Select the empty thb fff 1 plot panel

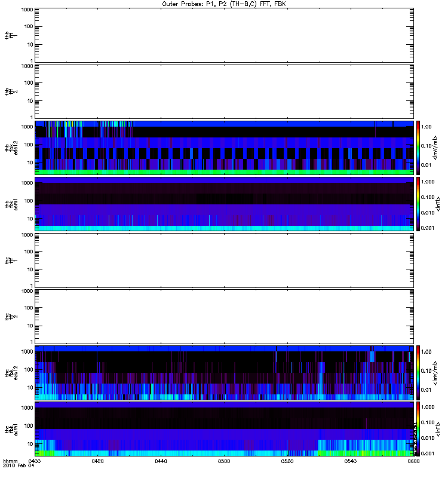[x=225, y=35]
